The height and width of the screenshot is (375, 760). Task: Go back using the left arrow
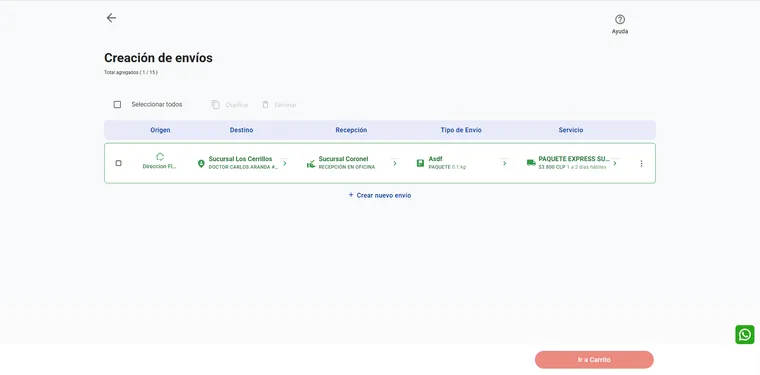111,18
